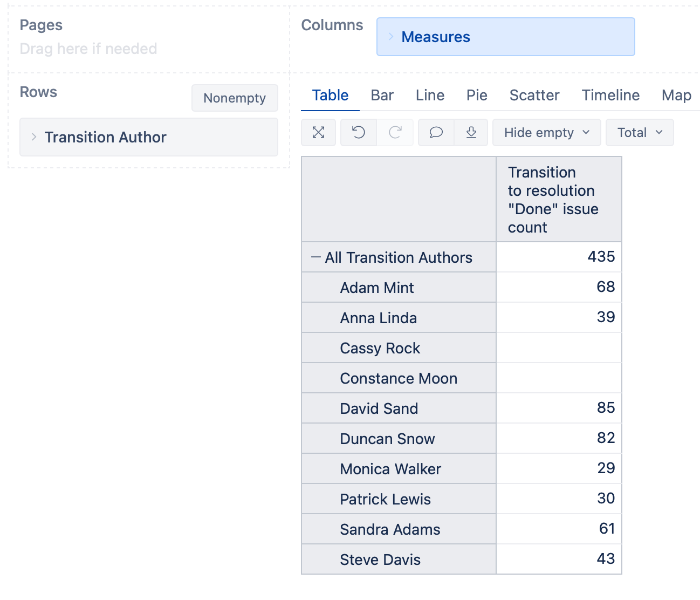The height and width of the screenshot is (600, 700).
Task: Click the Measures column dimension
Action: (x=436, y=37)
